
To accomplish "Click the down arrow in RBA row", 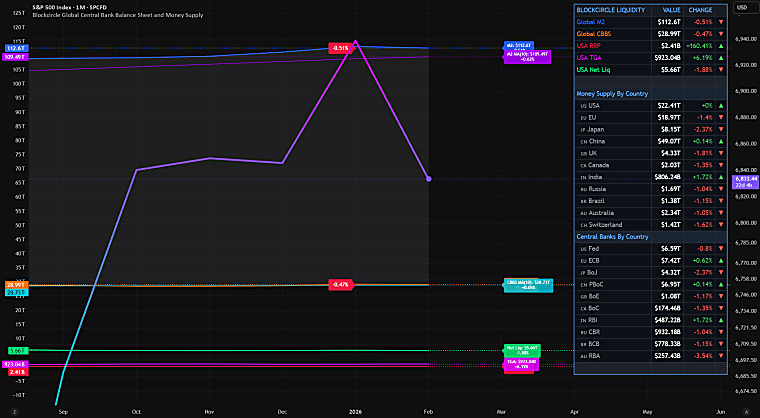I will [721, 356].
